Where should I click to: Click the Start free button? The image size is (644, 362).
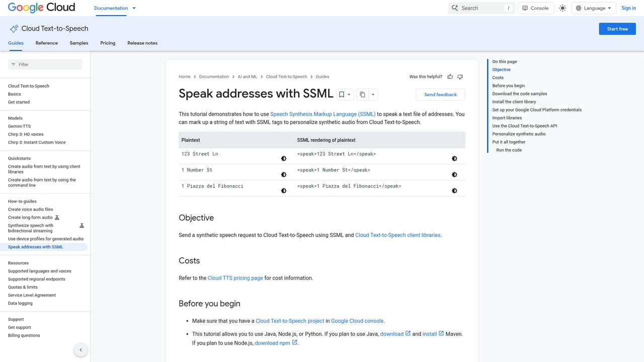pos(617,29)
